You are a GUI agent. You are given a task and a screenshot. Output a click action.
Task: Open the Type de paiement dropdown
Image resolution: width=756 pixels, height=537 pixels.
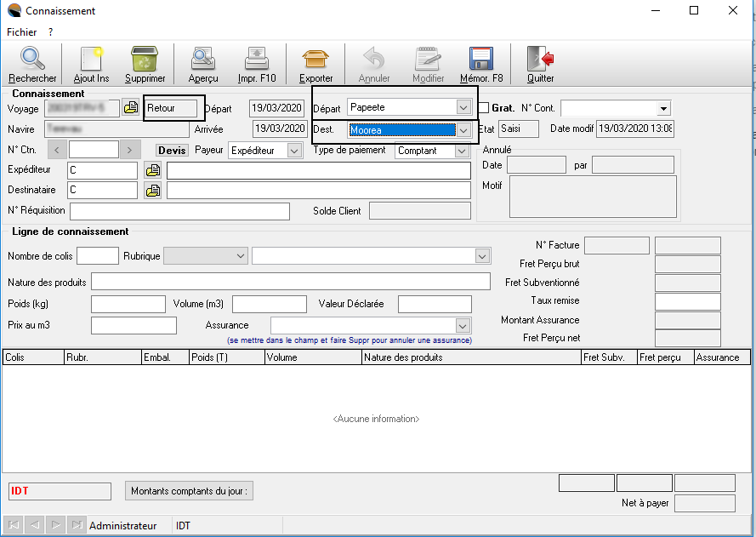tap(462, 151)
